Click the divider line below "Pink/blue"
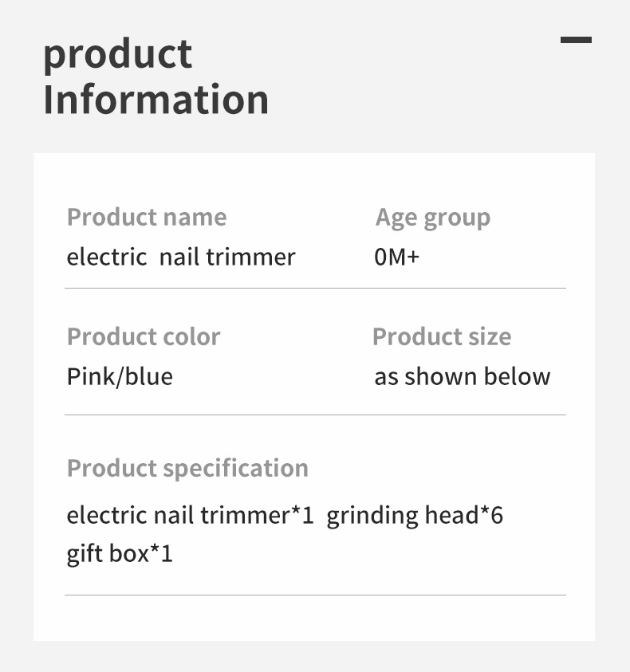 tap(315, 415)
